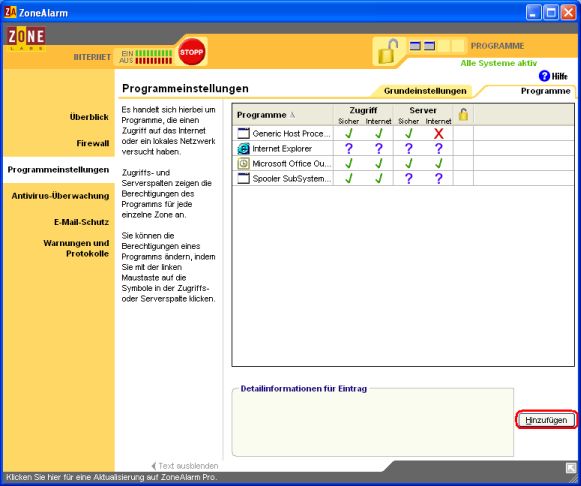Toggle Outlook Server Internet checkmark

(439, 163)
